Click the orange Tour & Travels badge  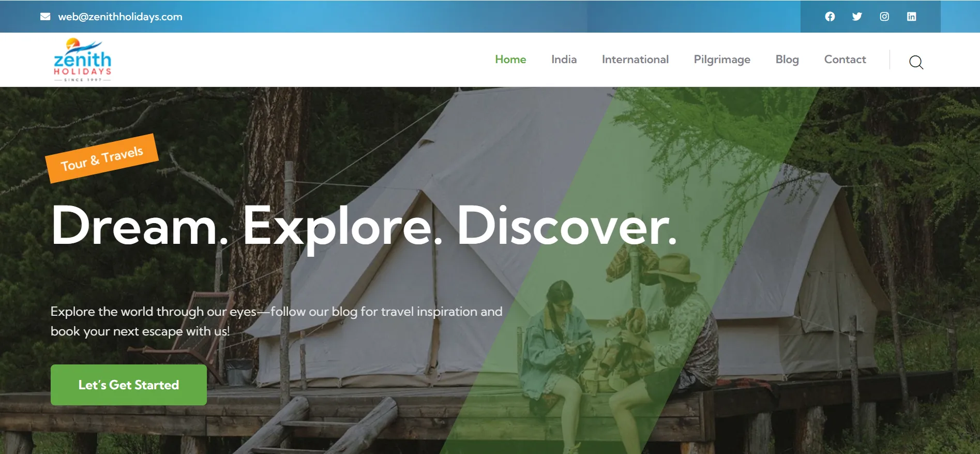click(102, 158)
